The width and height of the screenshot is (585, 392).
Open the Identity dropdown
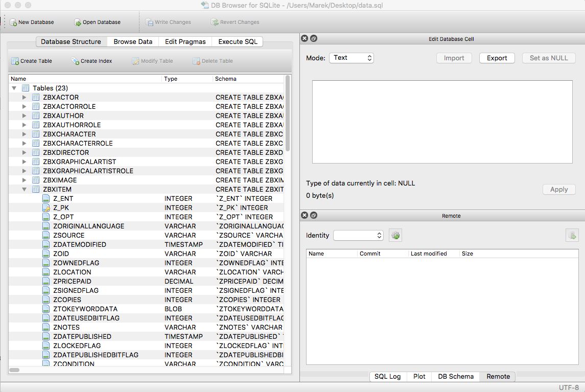(358, 236)
